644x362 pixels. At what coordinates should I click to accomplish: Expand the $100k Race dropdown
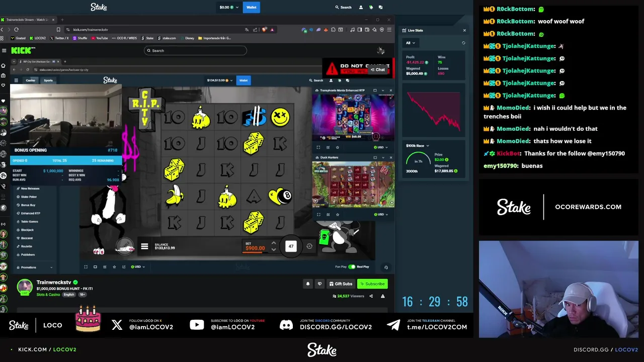coord(418,146)
